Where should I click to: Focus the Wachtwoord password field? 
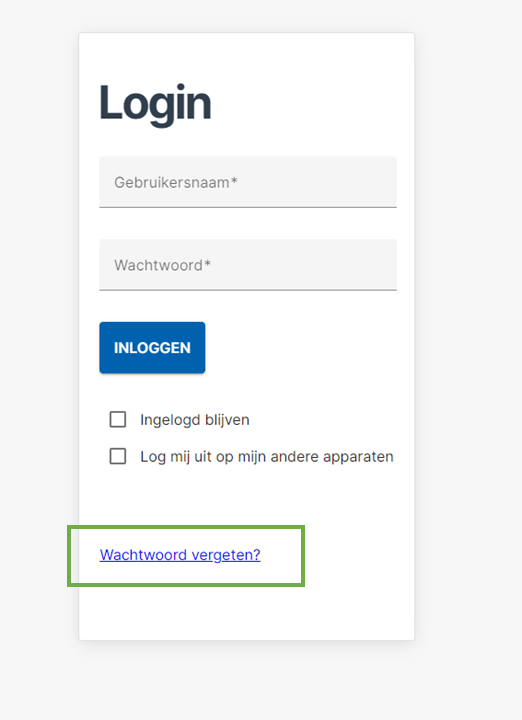[x=248, y=264]
